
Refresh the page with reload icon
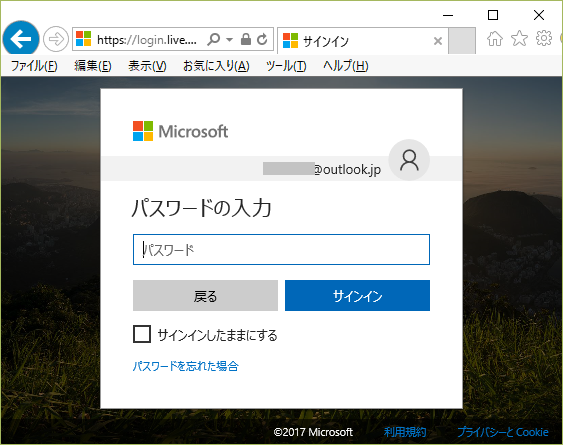(262, 39)
